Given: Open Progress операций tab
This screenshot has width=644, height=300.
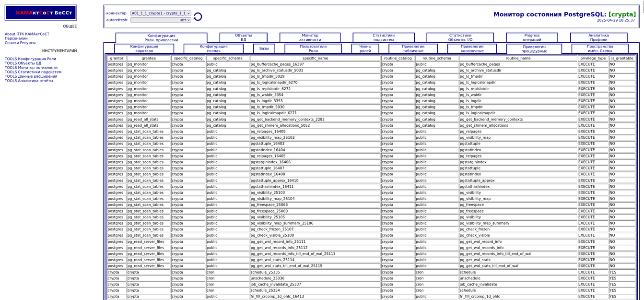Looking at the screenshot, I should tap(531, 37).
